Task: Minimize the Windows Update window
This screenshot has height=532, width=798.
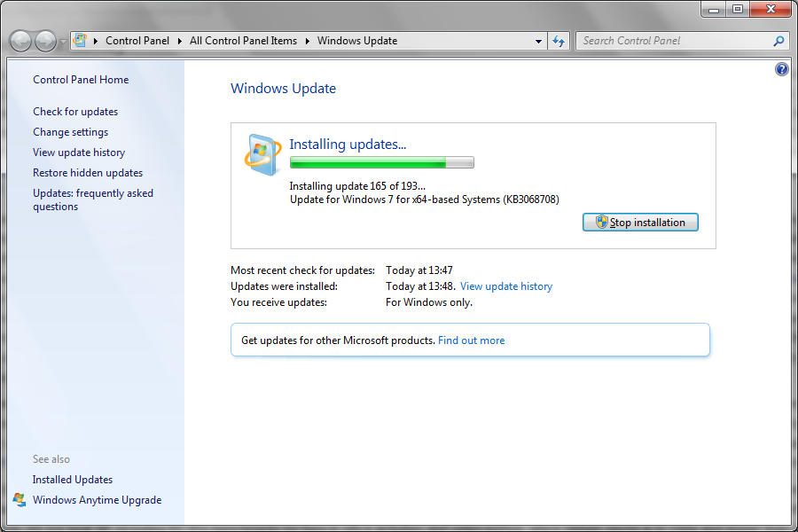Action: [714, 9]
